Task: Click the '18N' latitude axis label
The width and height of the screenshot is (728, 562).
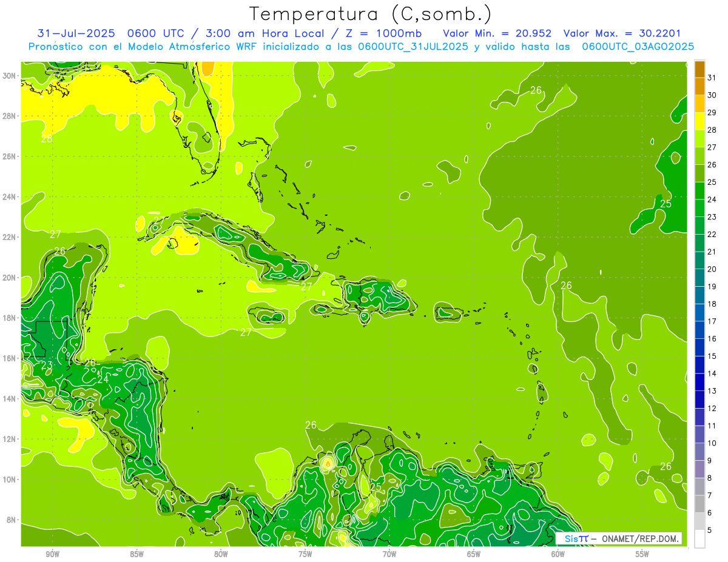Action: click(x=10, y=318)
